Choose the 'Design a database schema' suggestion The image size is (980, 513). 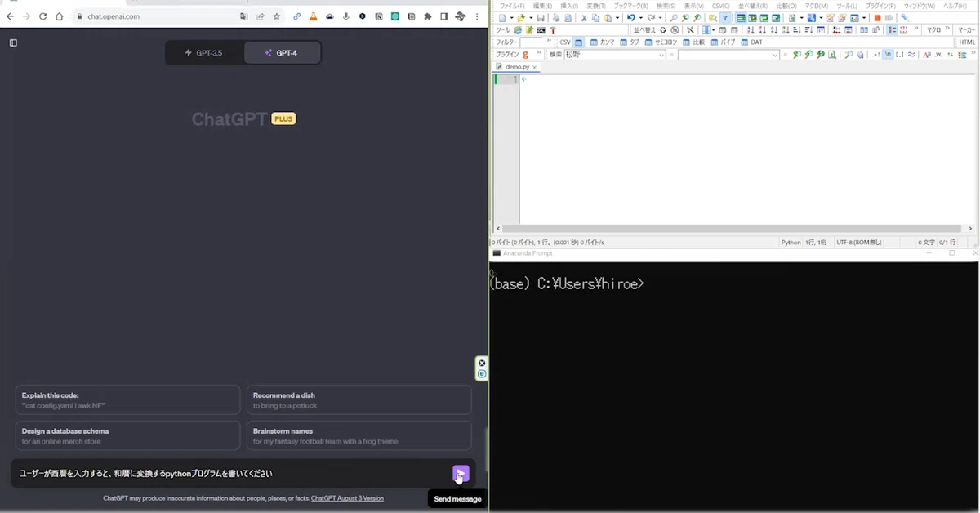pos(127,435)
